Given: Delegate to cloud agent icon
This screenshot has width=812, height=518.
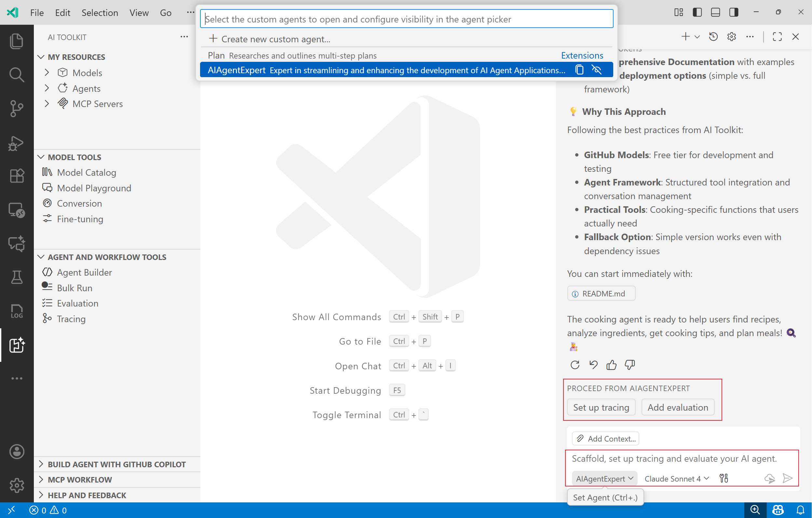Looking at the screenshot, I should tap(769, 478).
